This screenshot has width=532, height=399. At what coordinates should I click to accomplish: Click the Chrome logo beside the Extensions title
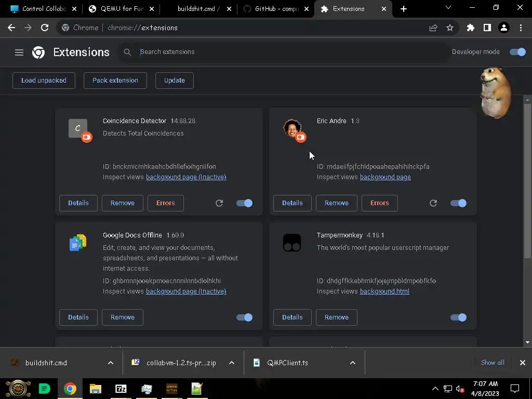38,52
